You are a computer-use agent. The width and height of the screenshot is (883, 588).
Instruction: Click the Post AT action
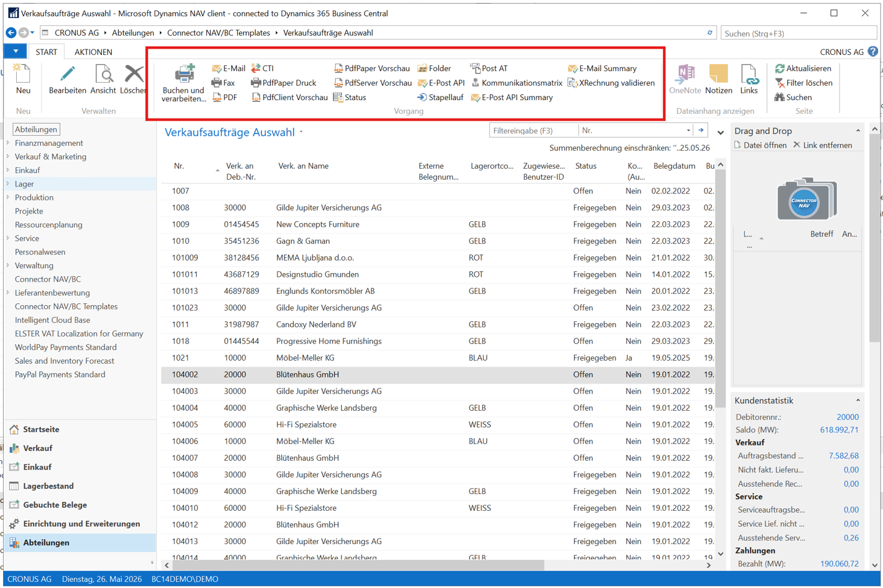tap(489, 69)
